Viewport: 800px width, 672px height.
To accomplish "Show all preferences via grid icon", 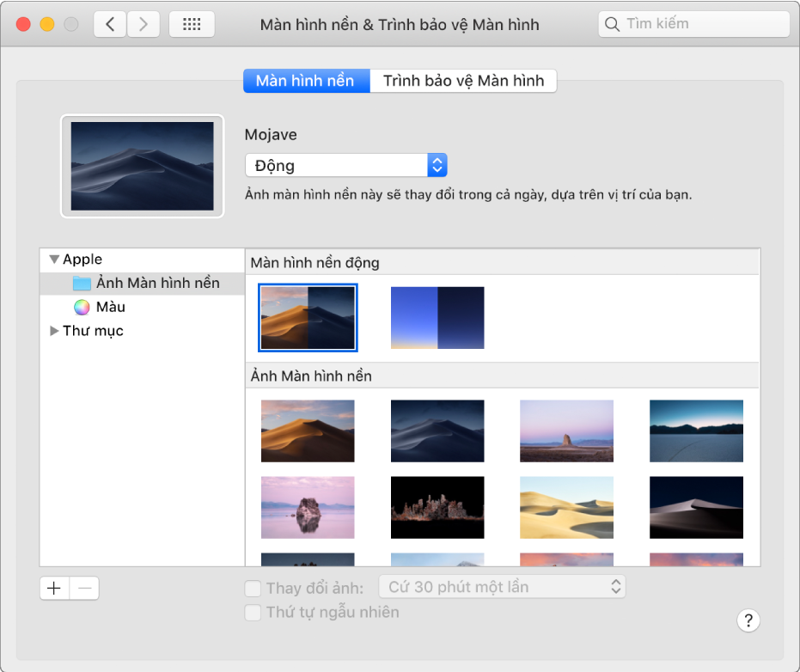I will click(x=192, y=24).
